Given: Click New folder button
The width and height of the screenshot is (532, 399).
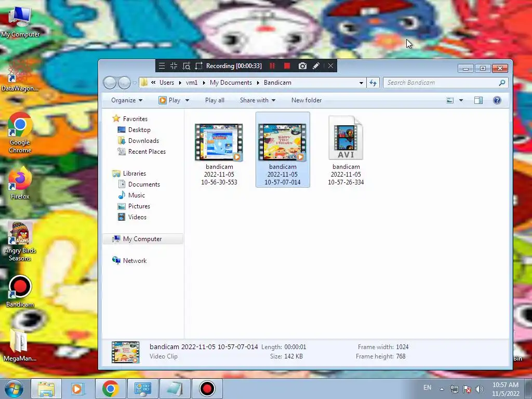Looking at the screenshot, I should (x=307, y=100).
